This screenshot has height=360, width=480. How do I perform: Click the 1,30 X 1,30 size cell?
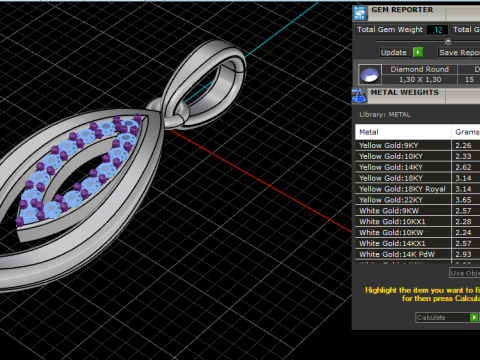419,80
